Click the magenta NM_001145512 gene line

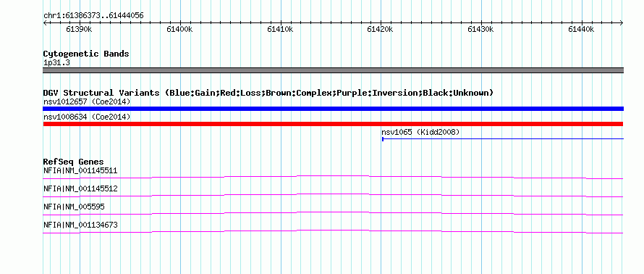(333, 194)
